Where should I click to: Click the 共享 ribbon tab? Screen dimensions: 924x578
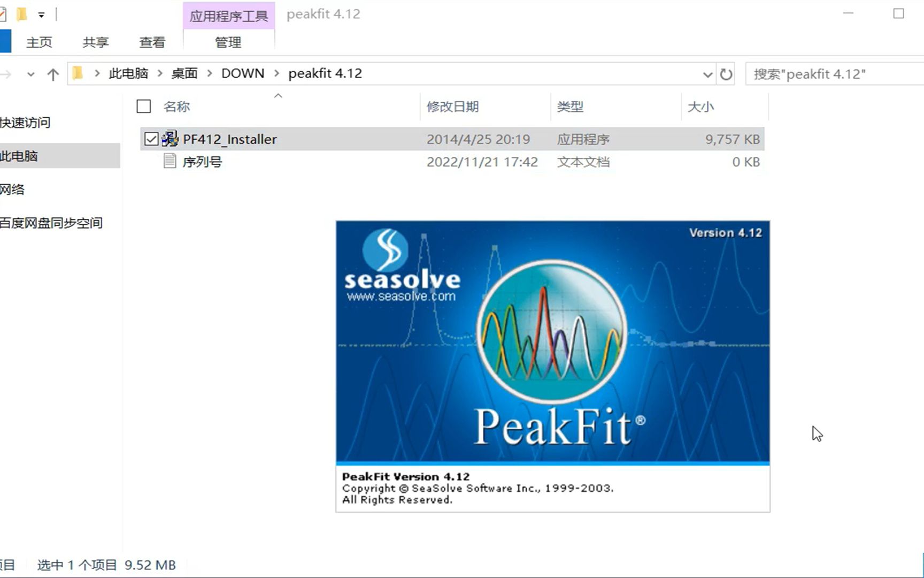95,42
